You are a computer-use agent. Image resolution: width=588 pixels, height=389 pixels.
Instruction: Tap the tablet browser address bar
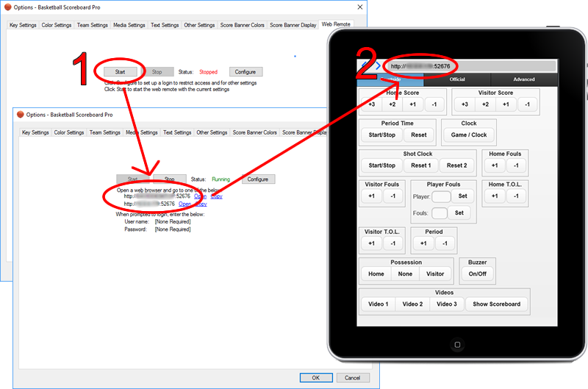click(x=470, y=66)
